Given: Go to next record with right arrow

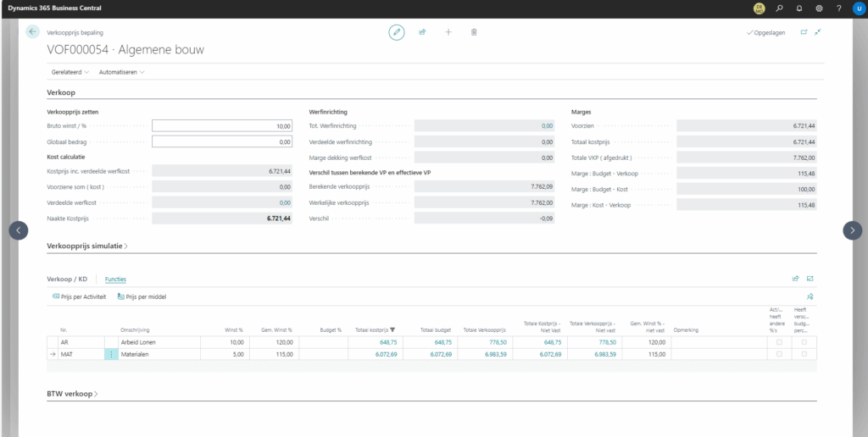Looking at the screenshot, I should [x=852, y=230].
